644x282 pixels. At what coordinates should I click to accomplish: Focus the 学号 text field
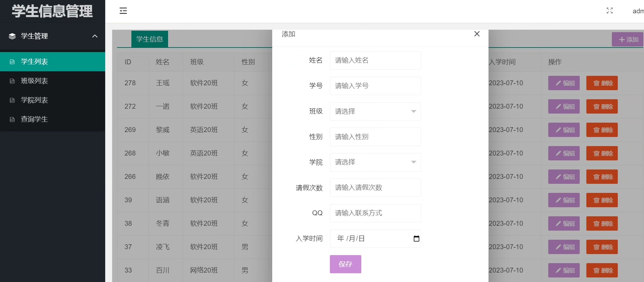(x=375, y=86)
